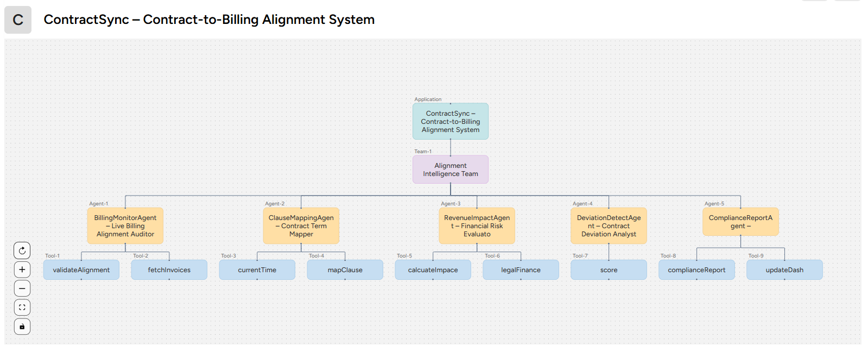Click the score tool node

click(609, 270)
